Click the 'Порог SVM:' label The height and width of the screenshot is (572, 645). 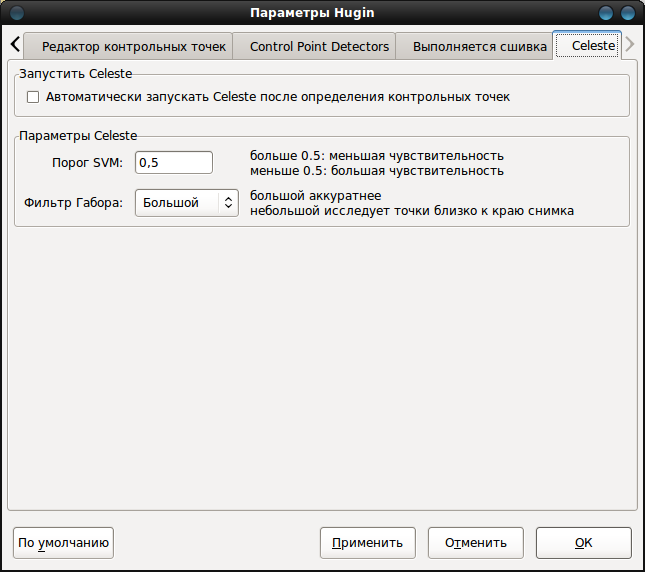point(87,163)
